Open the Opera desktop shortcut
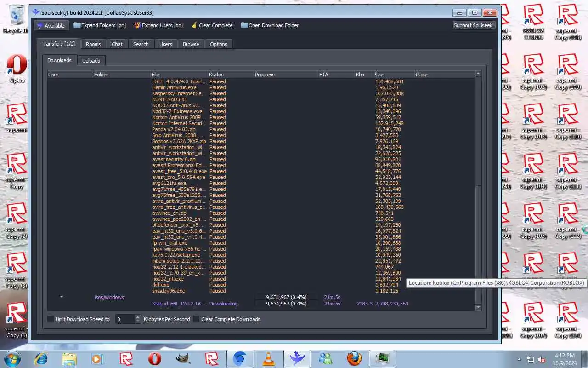 17,68
